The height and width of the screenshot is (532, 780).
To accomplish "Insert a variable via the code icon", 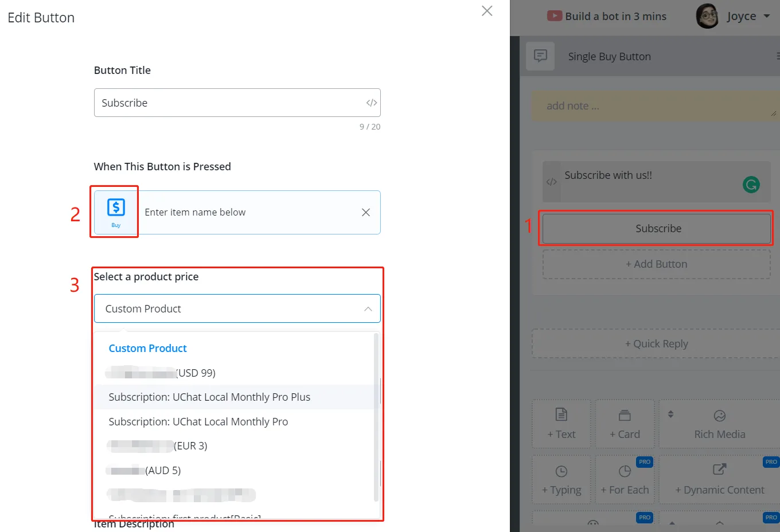I will click(x=372, y=103).
